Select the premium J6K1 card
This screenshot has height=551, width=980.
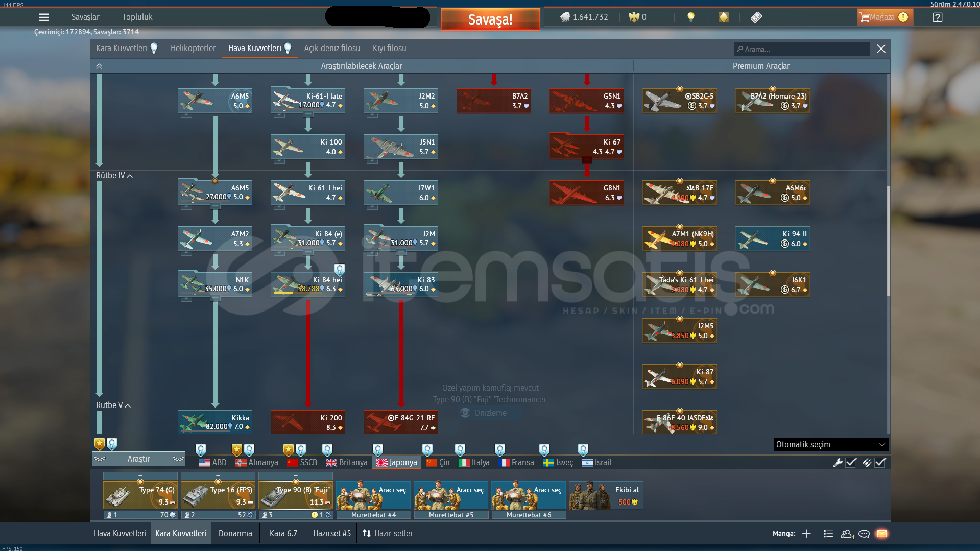pos(773,285)
